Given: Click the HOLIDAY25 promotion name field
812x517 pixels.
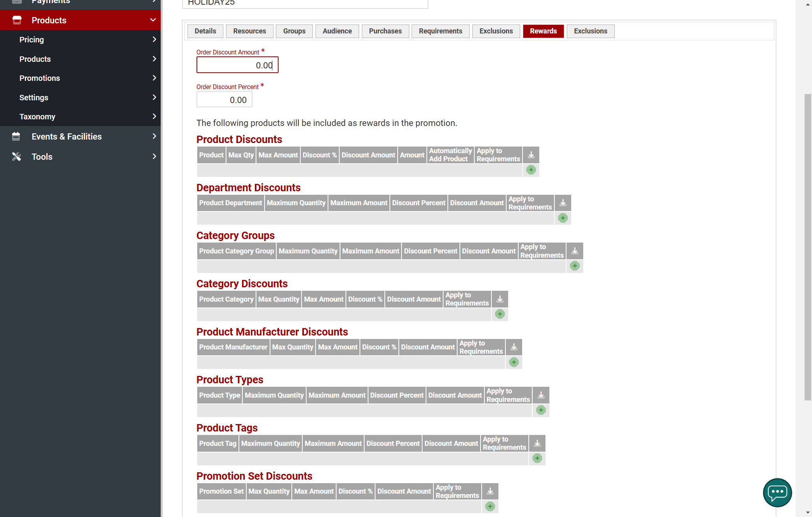Looking at the screenshot, I should 305,3.
